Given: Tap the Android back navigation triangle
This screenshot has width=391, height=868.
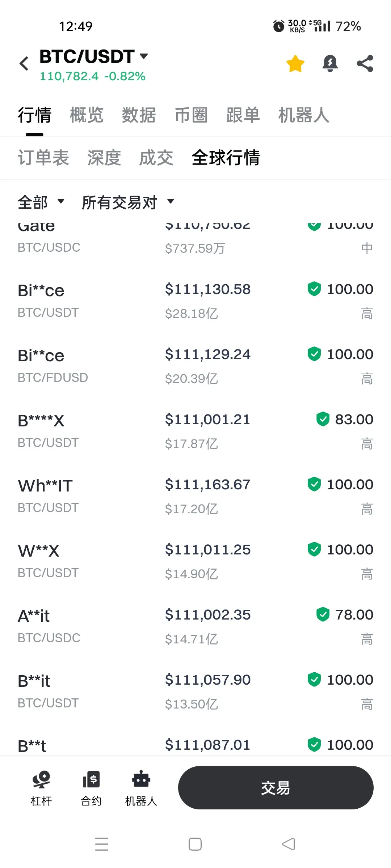Looking at the screenshot, I should point(289,844).
